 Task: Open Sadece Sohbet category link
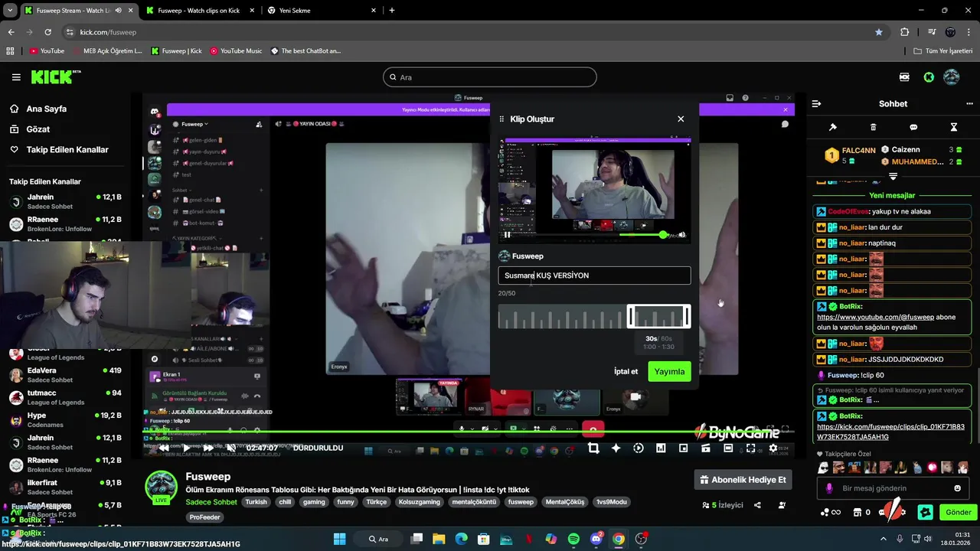[211, 502]
